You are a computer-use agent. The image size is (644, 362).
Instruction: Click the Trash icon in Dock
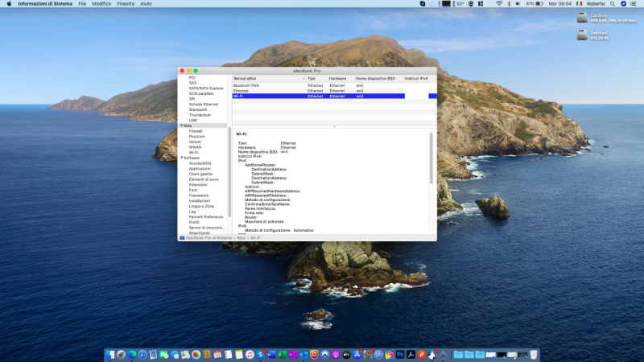pos(533,354)
